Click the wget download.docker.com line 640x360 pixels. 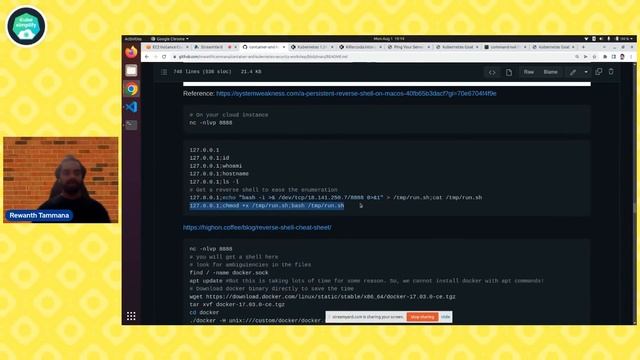coord(322,297)
